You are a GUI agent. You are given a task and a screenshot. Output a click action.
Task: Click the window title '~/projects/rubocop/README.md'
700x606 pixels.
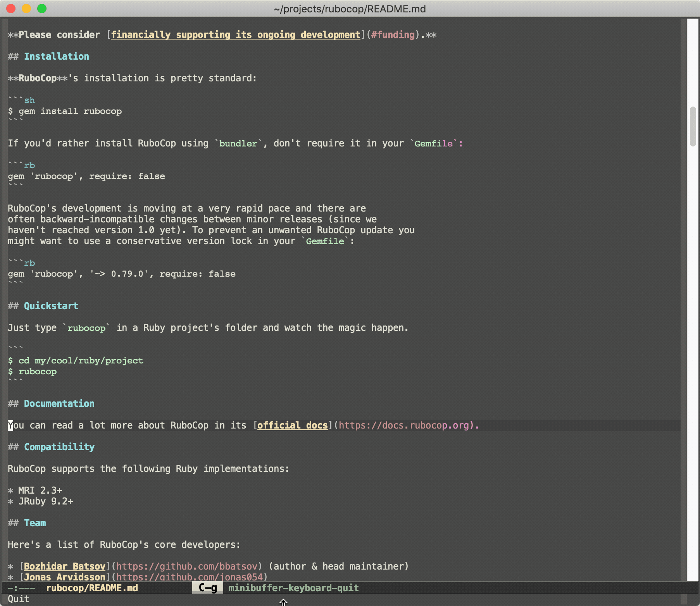pyautogui.click(x=350, y=9)
